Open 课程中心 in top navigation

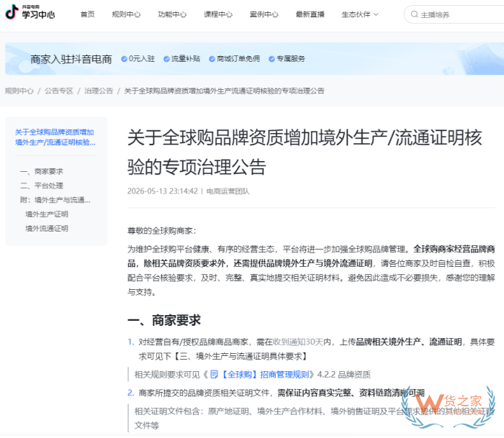coord(218,14)
